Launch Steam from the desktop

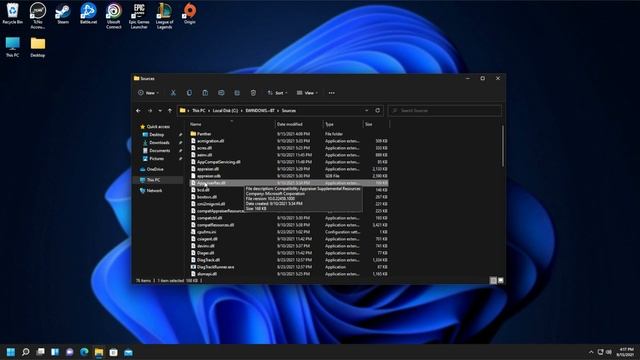click(63, 13)
